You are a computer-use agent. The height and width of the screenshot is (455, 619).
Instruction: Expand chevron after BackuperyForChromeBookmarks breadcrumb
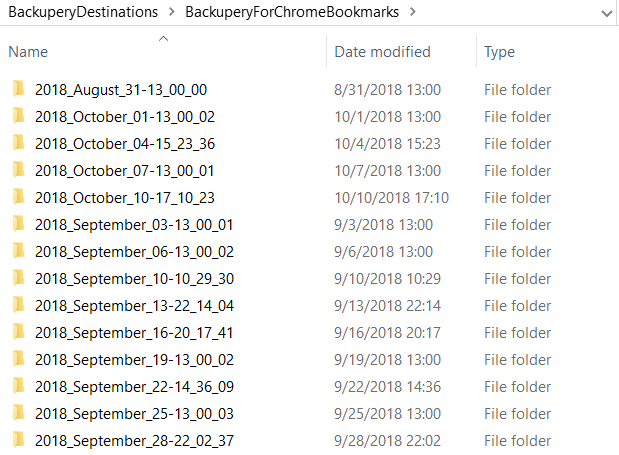click(413, 12)
